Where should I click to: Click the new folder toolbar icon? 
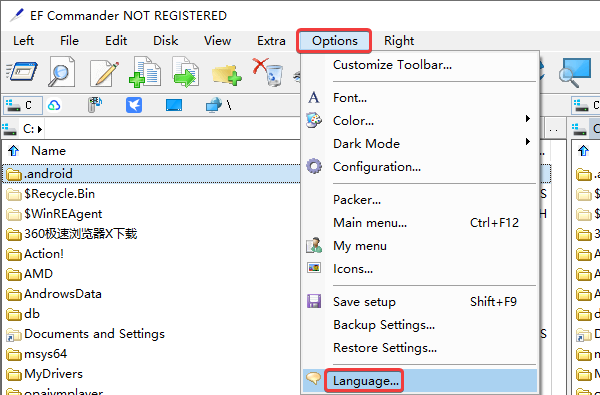pyautogui.click(x=227, y=75)
